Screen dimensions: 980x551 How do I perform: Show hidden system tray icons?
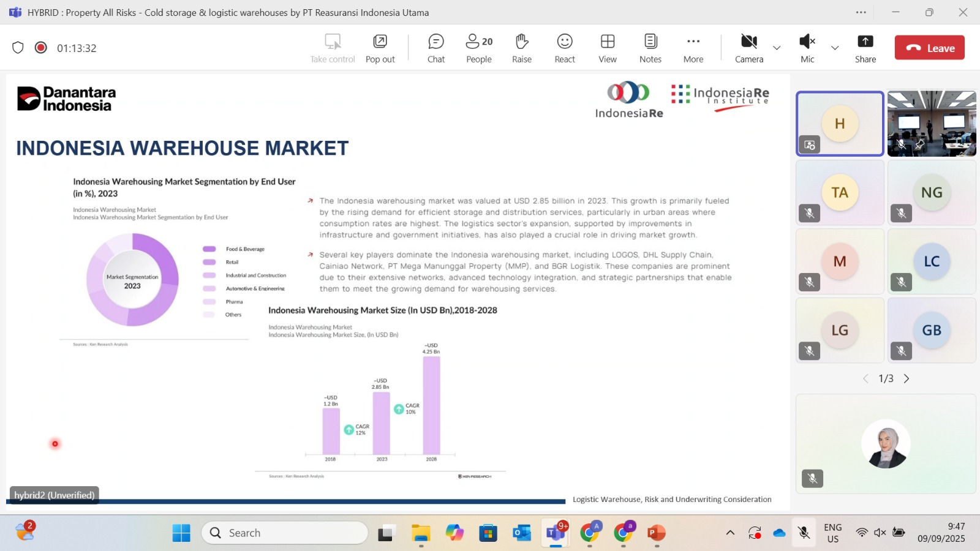(x=730, y=533)
